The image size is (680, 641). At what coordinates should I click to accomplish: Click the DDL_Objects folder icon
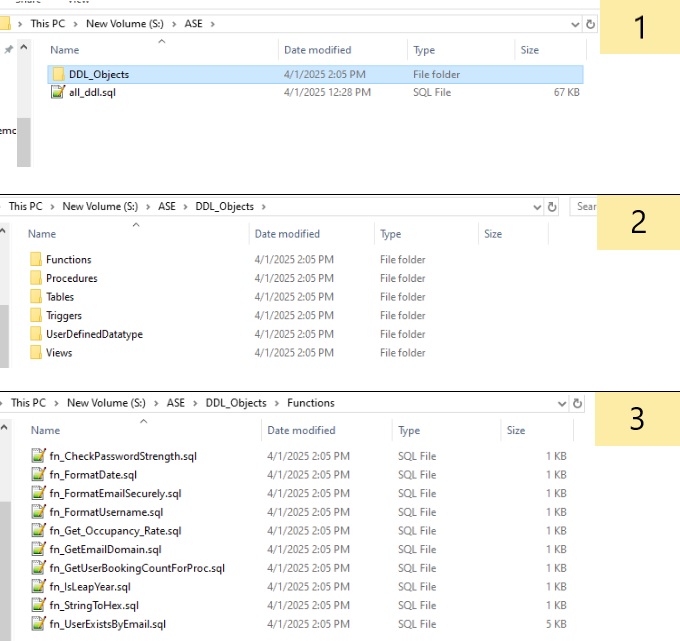(x=58, y=74)
